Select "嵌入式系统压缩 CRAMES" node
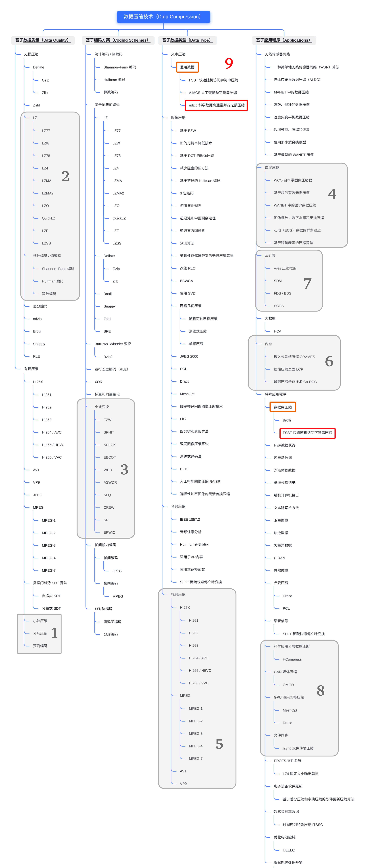 (x=294, y=357)
